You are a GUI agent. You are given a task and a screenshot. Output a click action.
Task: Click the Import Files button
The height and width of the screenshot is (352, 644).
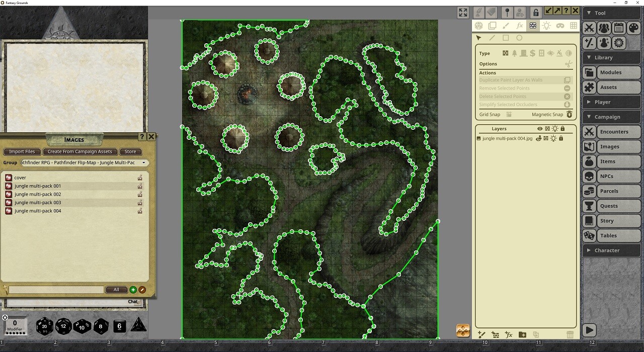(x=21, y=151)
